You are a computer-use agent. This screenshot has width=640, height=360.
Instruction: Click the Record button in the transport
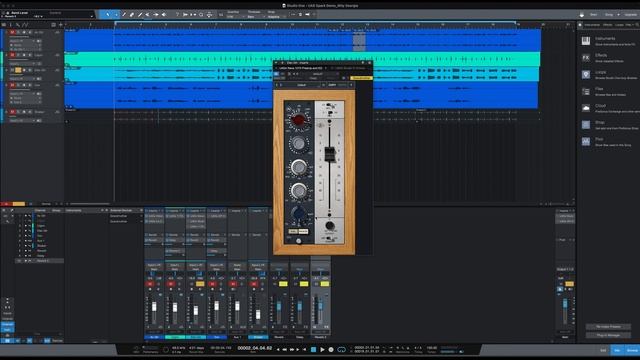tap(331, 349)
